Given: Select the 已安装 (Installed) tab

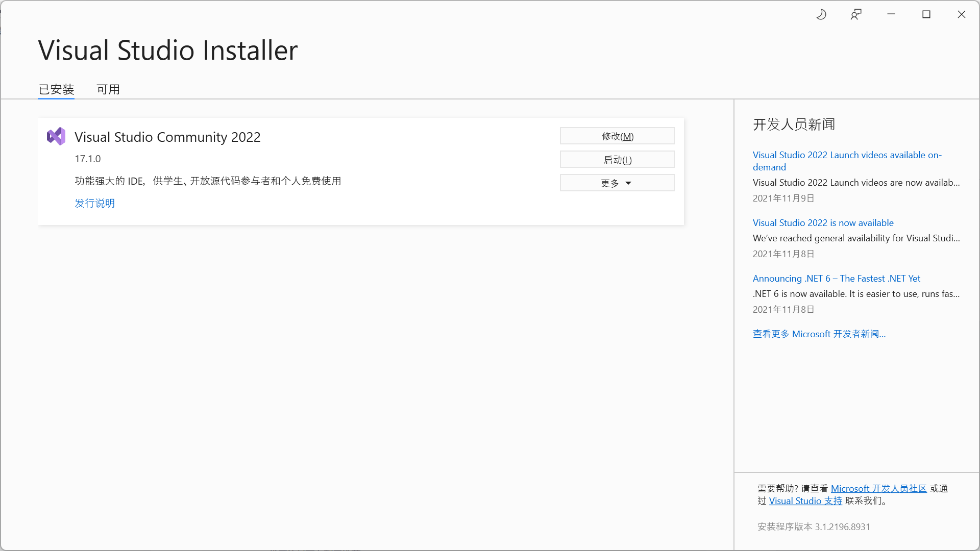Looking at the screenshot, I should [x=56, y=89].
